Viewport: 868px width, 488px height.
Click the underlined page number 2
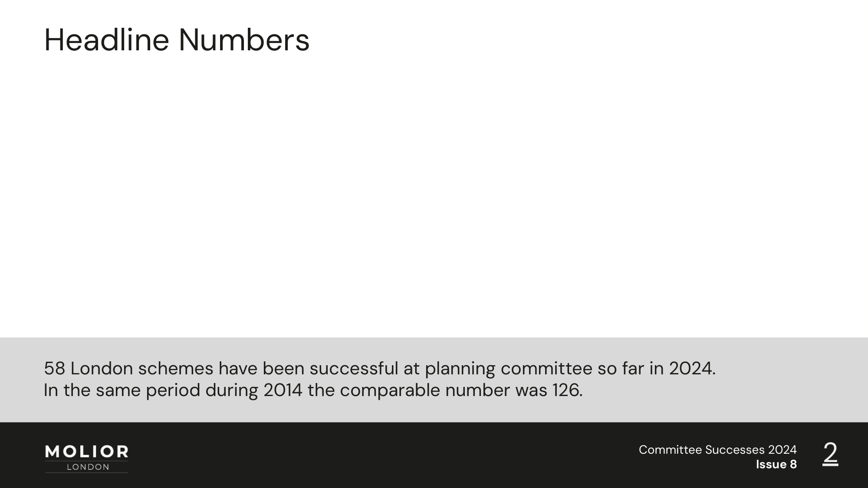pos(830,454)
